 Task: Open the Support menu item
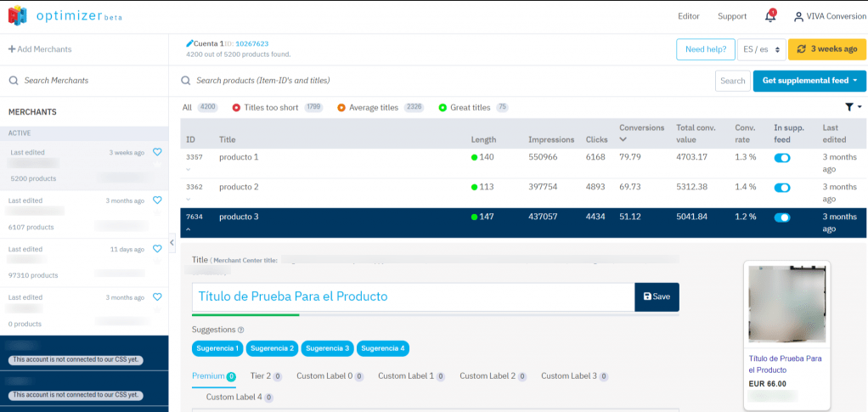[x=732, y=17]
